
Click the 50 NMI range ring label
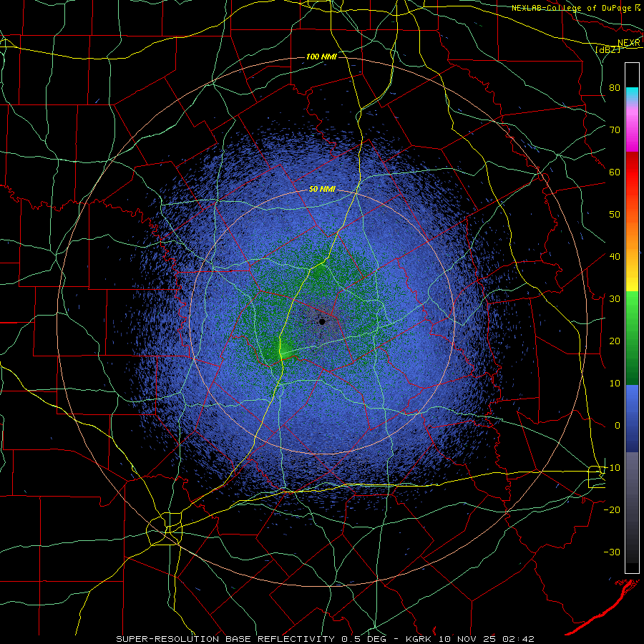click(x=322, y=190)
